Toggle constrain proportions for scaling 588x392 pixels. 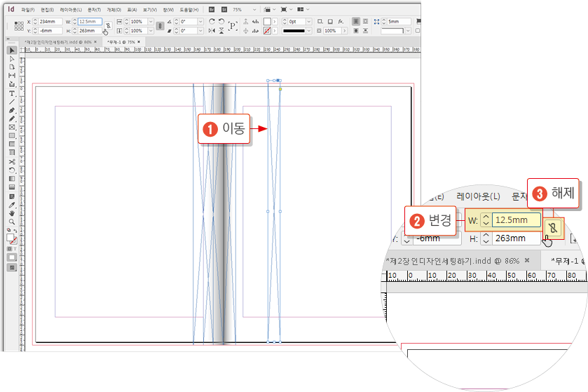coord(160,26)
